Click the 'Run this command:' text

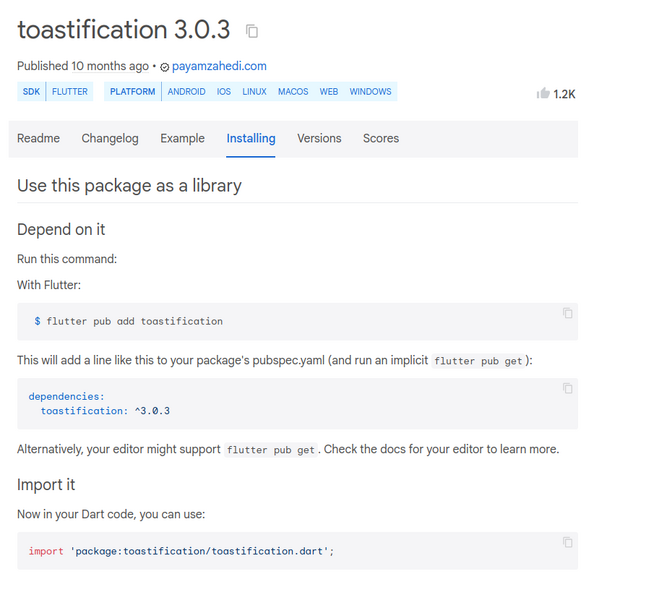click(67, 259)
